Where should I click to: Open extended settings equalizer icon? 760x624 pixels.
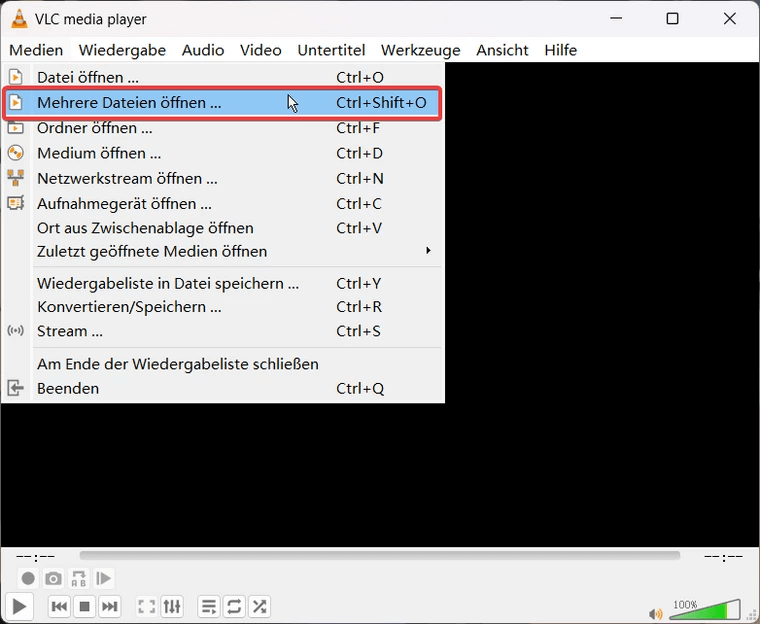[x=172, y=606]
